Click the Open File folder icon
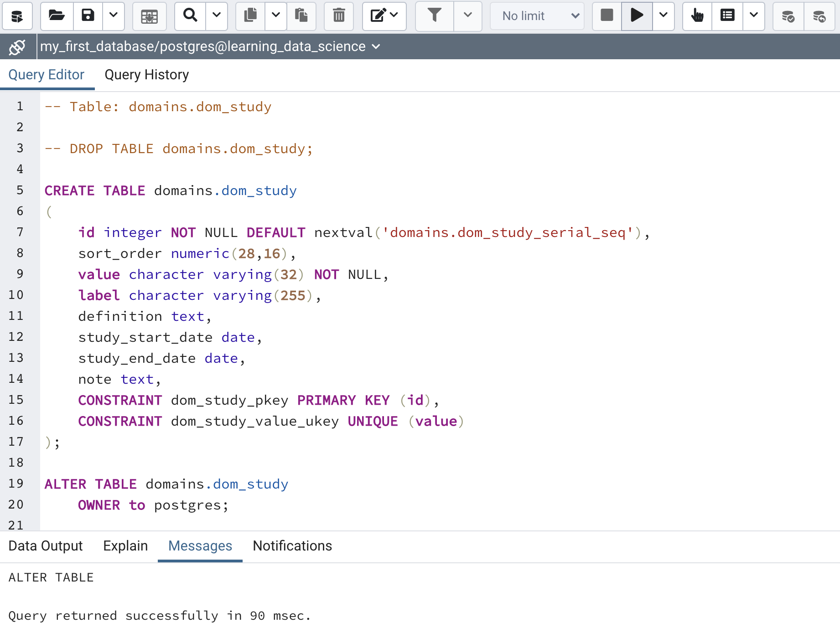The width and height of the screenshot is (840, 638). click(x=57, y=16)
